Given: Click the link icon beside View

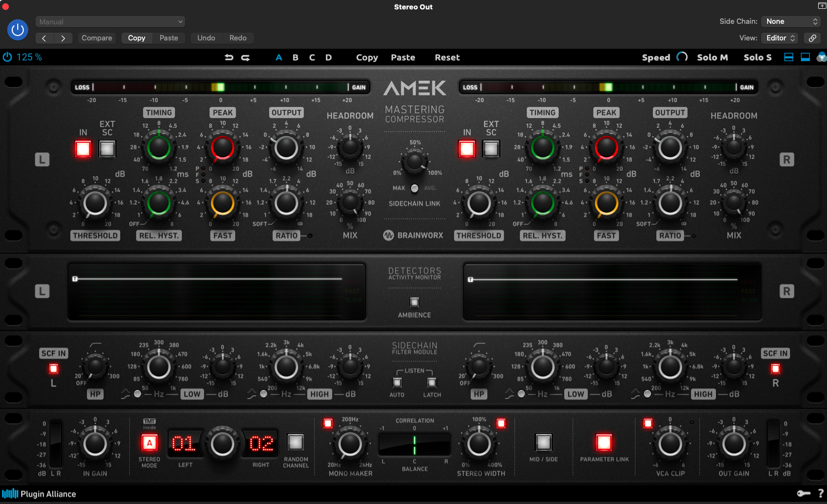Looking at the screenshot, I should click(x=812, y=38).
